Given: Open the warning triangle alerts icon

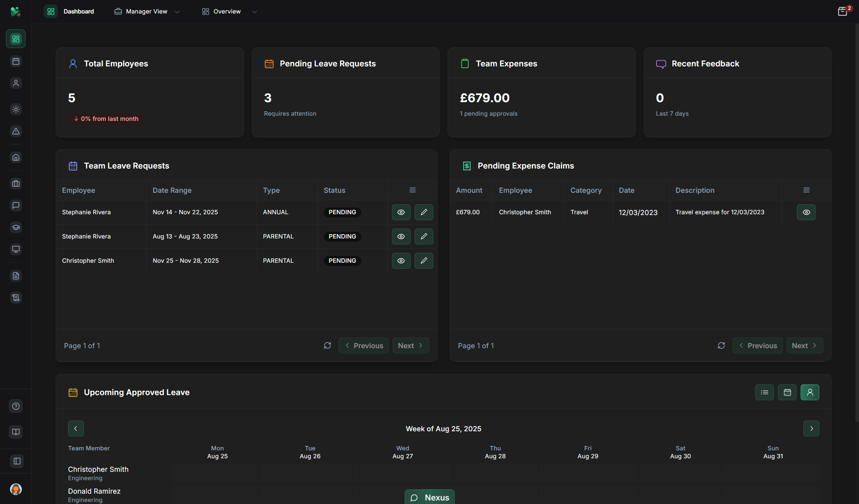Looking at the screenshot, I should coord(16,132).
